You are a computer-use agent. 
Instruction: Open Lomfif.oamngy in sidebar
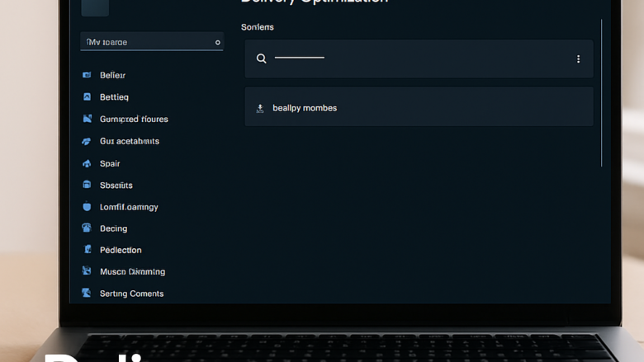129,207
